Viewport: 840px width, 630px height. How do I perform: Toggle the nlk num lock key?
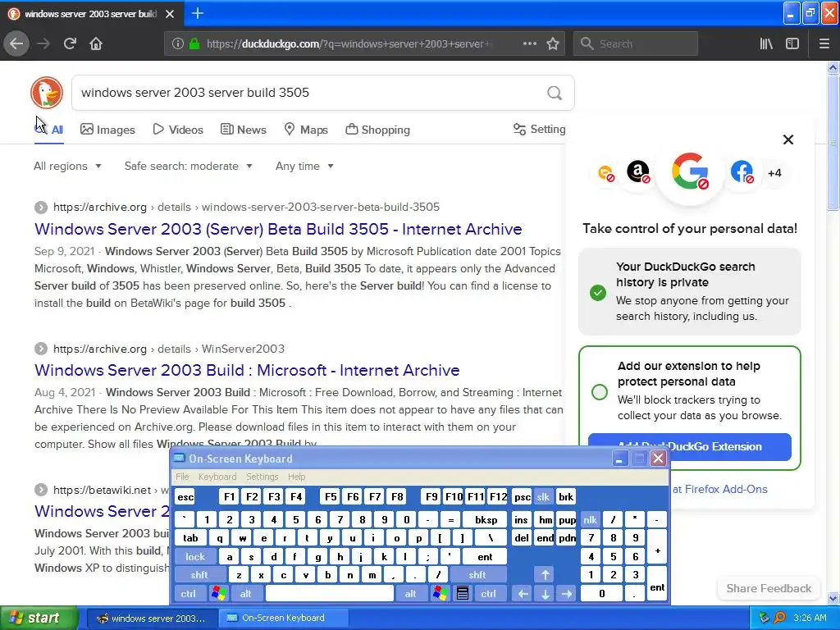pos(590,519)
